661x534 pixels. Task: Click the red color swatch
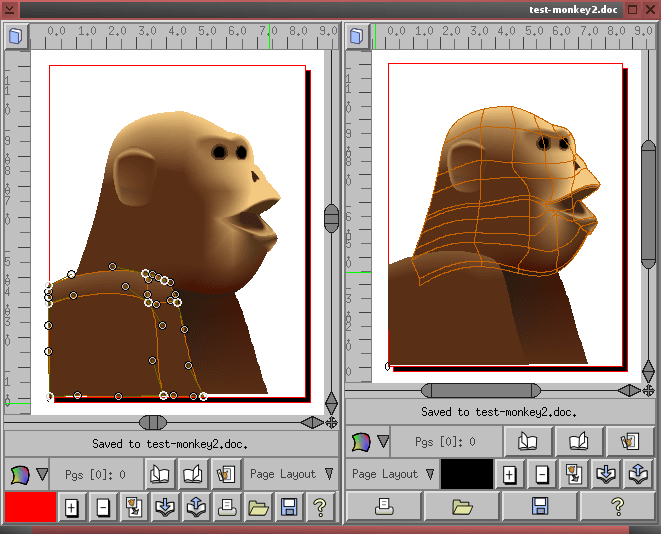click(x=30, y=507)
